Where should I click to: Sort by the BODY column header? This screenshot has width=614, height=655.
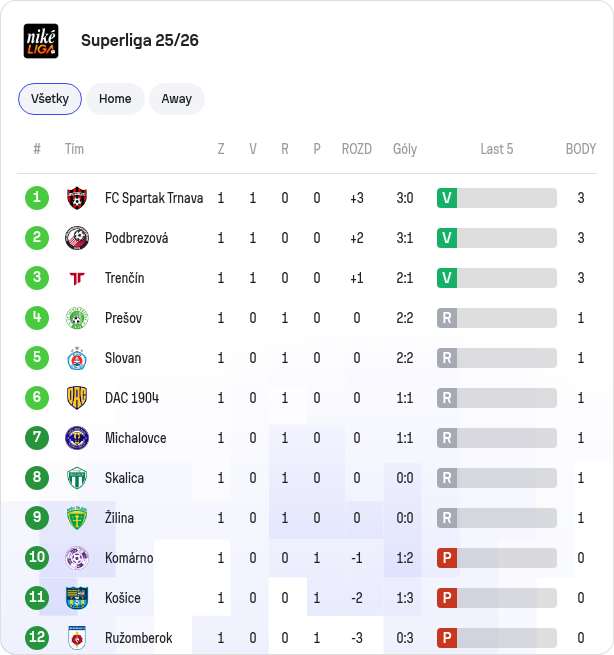[581, 149]
